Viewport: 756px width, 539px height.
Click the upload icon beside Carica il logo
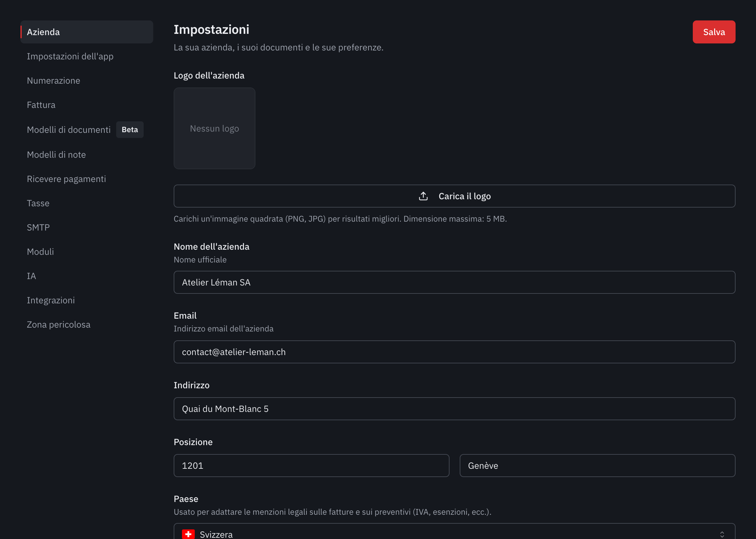tap(423, 196)
